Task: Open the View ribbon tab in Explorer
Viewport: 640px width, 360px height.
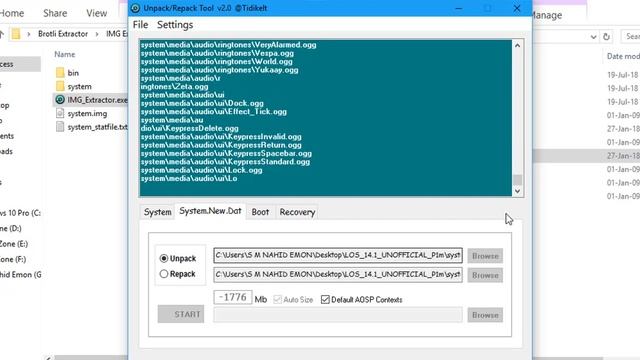Action: [97, 13]
